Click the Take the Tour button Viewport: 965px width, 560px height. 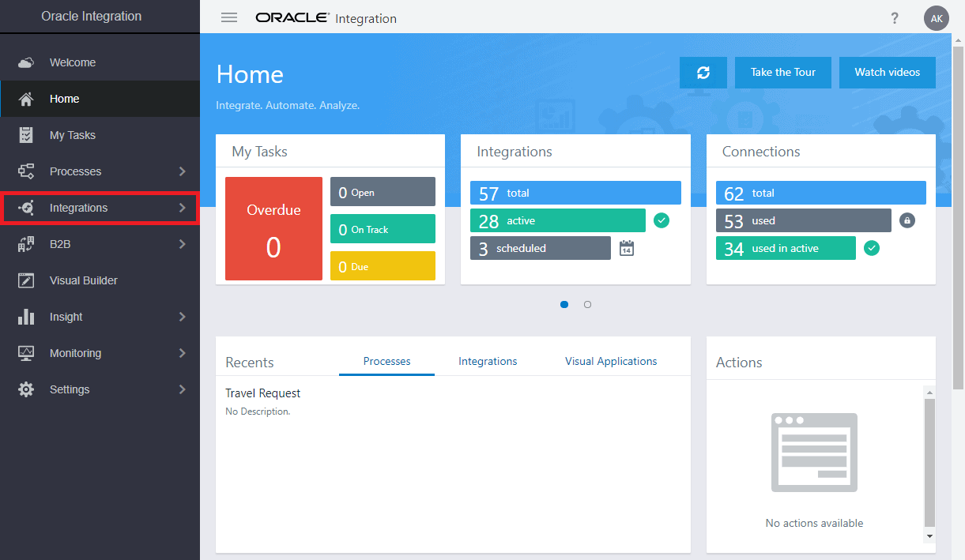(783, 72)
